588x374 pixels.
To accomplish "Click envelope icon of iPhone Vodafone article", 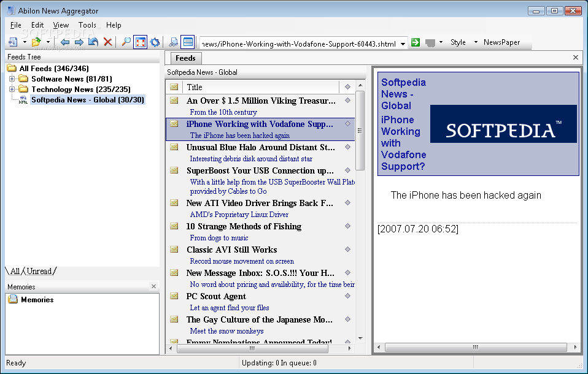I will [x=174, y=124].
